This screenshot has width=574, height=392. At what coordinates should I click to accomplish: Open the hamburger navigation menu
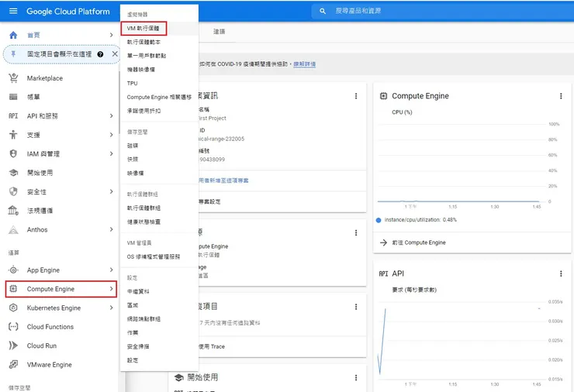[x=13, y=11]
